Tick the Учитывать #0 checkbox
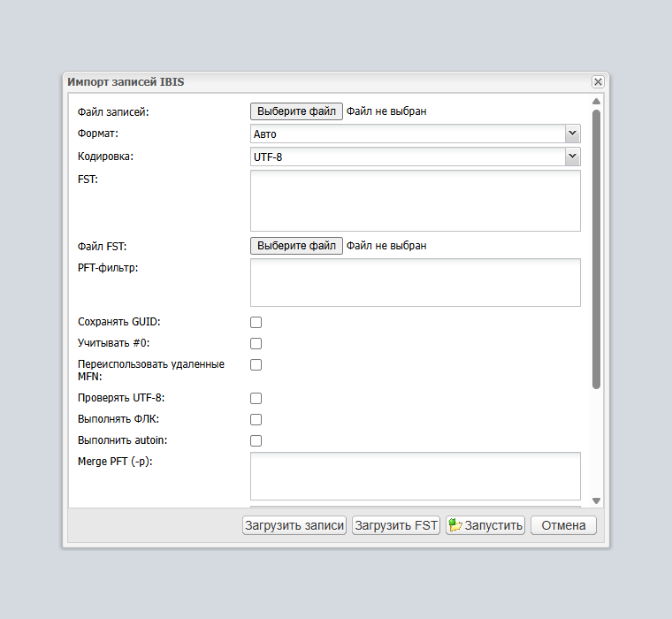The image size is (672, 619). click(x=256, y=343)
